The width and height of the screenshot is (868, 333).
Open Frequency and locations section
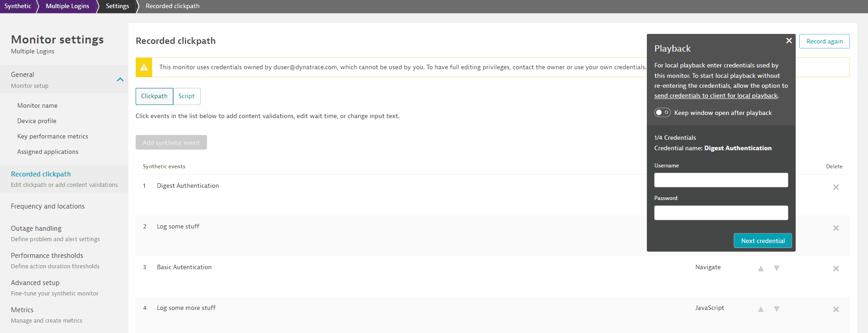(x=48, y=206)
